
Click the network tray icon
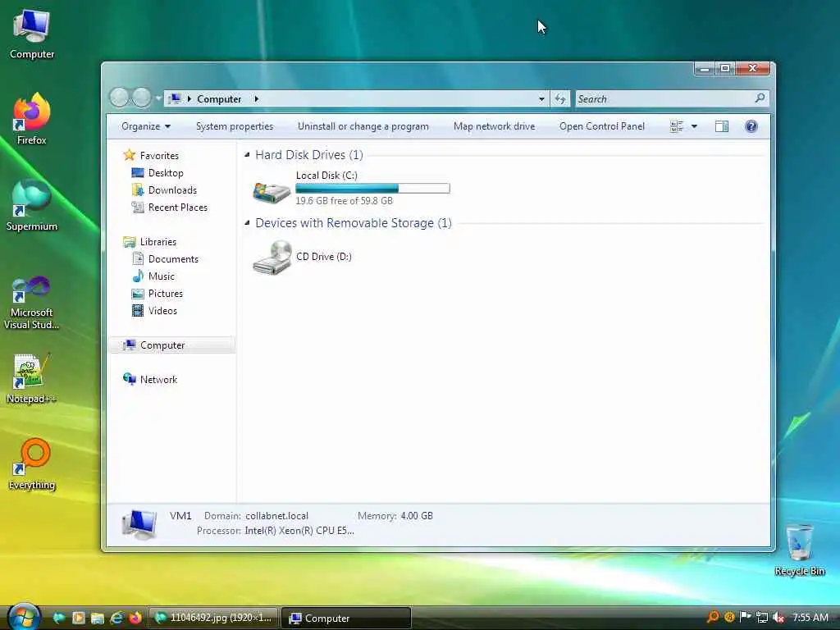coord(762,617)
